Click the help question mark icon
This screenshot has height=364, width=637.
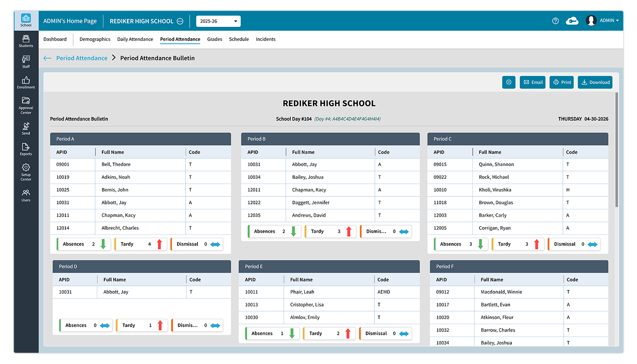555,21
